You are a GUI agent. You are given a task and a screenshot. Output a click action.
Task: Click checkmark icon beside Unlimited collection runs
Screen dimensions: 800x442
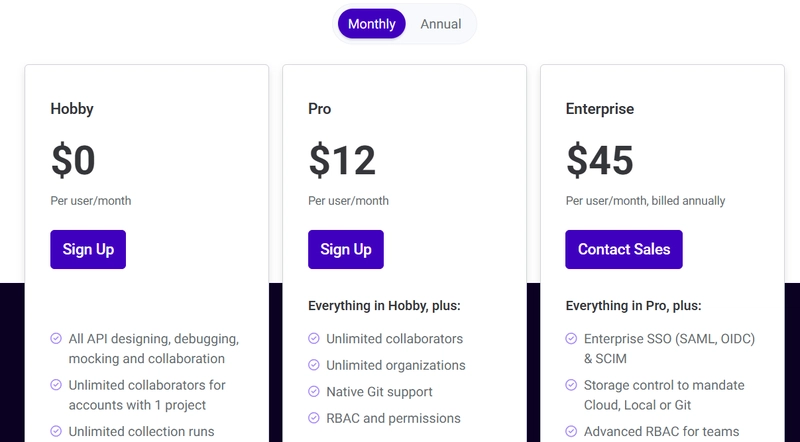[x=56, y=431]
